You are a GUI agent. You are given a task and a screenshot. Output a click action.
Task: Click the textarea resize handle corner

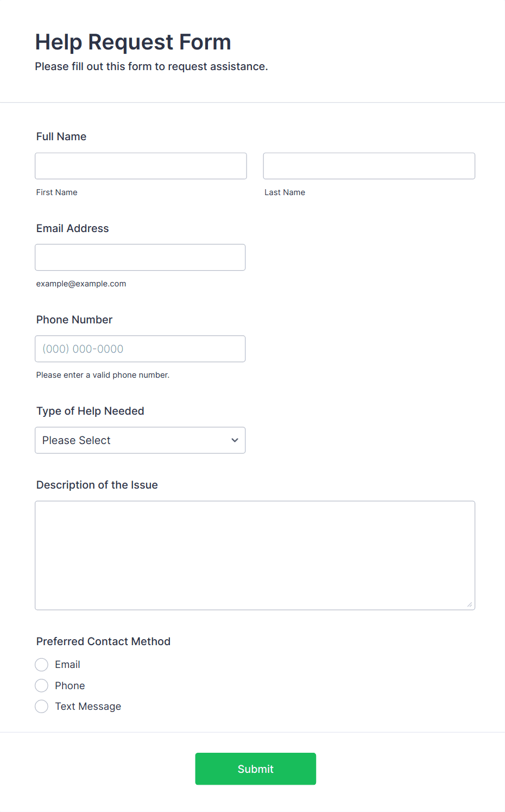point(470,604)
